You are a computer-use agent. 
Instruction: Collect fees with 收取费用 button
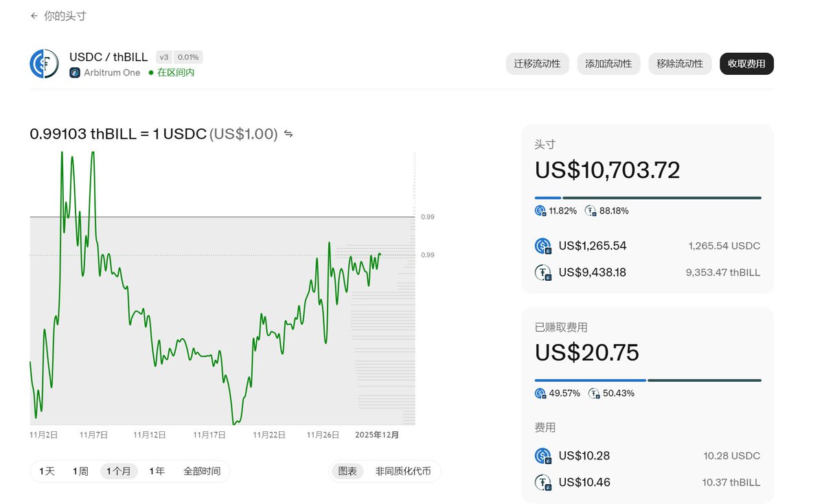click(x=746, y=64)
